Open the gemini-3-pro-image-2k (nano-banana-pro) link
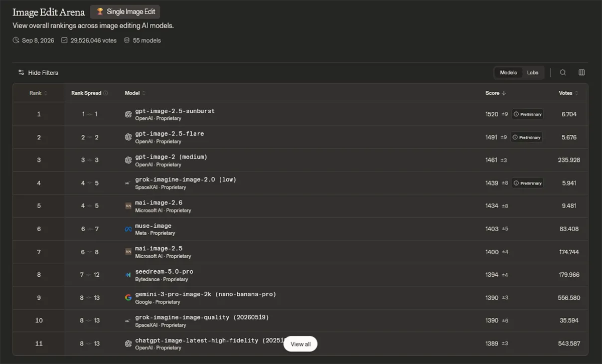 pyautogui.click(x=206, y=294)
